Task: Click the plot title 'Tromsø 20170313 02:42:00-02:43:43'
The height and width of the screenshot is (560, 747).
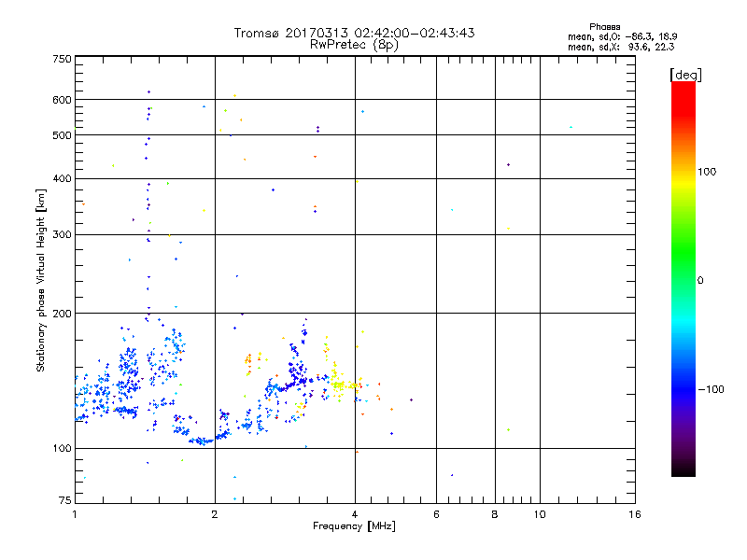Action: 354,33
